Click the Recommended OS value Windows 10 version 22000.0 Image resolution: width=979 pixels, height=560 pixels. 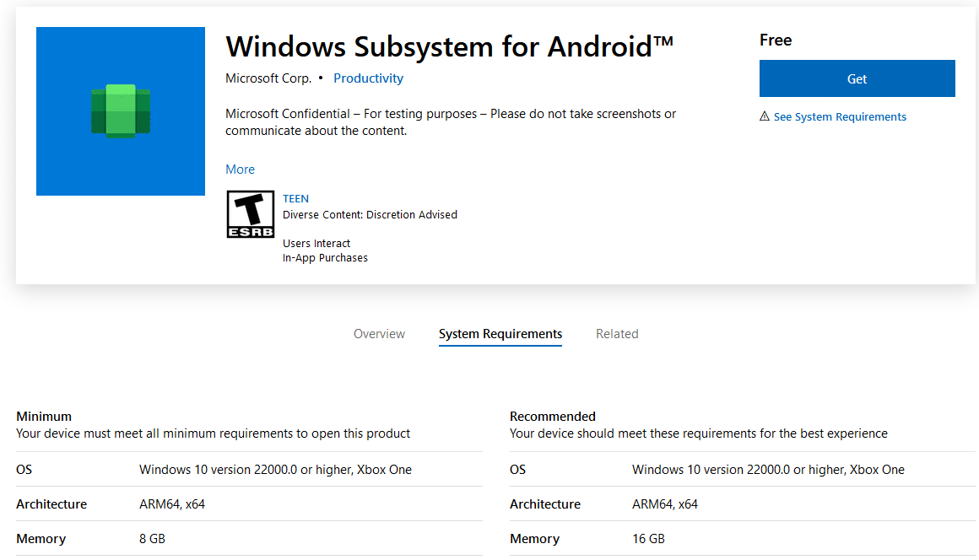768,470
